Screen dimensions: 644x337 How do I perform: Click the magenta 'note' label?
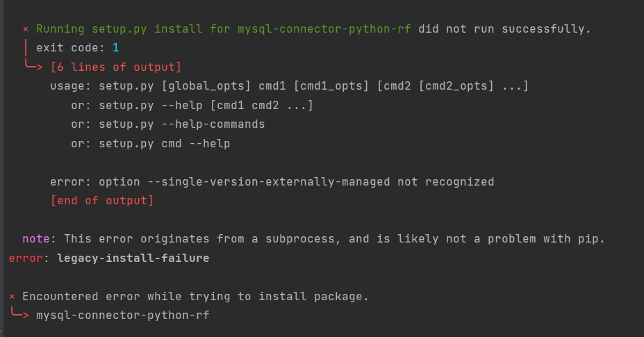(36, 239)
